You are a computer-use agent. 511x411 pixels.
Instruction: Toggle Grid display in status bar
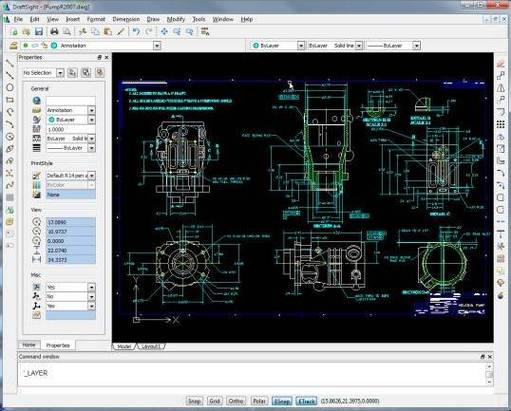click(x=214, y=401)
